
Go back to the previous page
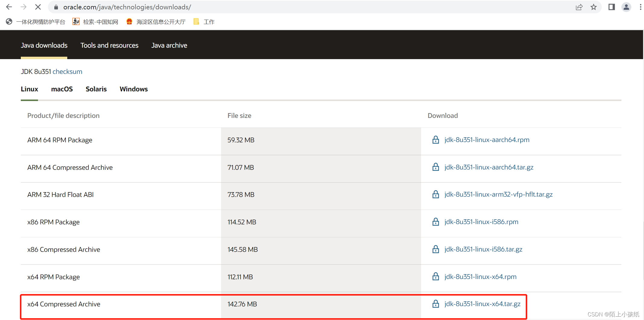(x=9, y=7)
